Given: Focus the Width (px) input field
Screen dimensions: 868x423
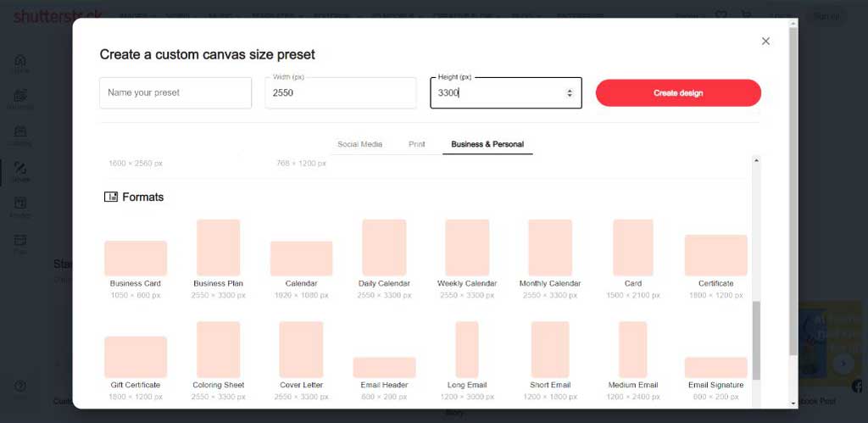Looking at the screenshot, I should 340,93.
